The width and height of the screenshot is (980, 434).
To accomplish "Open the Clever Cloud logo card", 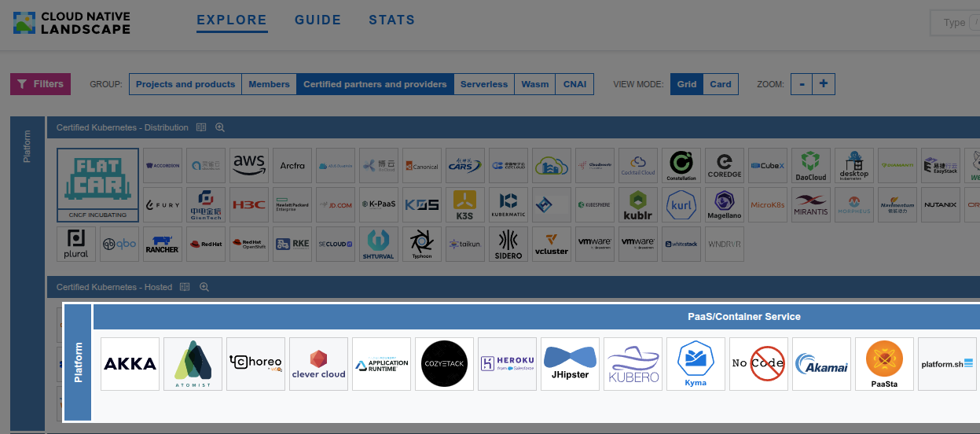I will point(319,364).
